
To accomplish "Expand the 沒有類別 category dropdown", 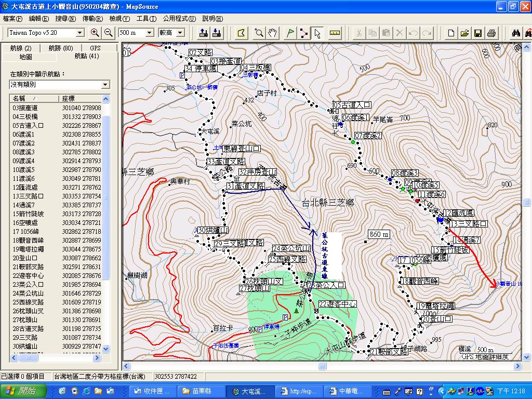I will (x=105, y=84).
